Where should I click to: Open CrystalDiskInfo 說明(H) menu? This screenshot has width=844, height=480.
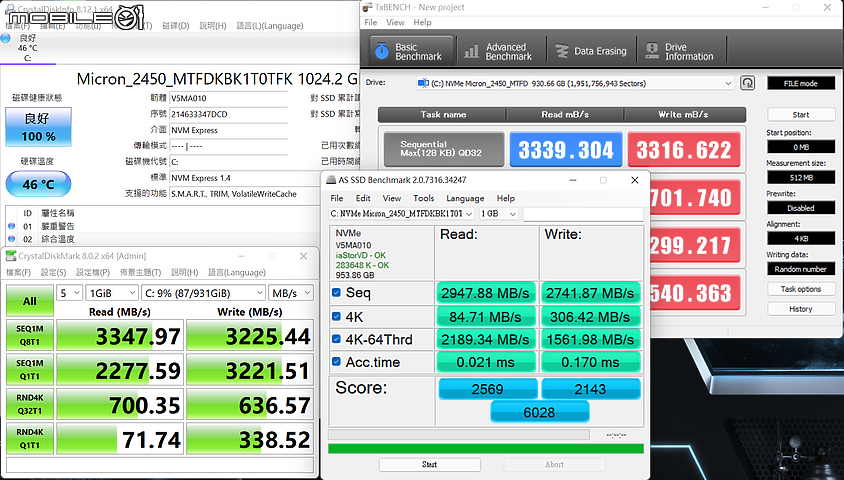click(213, 26)
